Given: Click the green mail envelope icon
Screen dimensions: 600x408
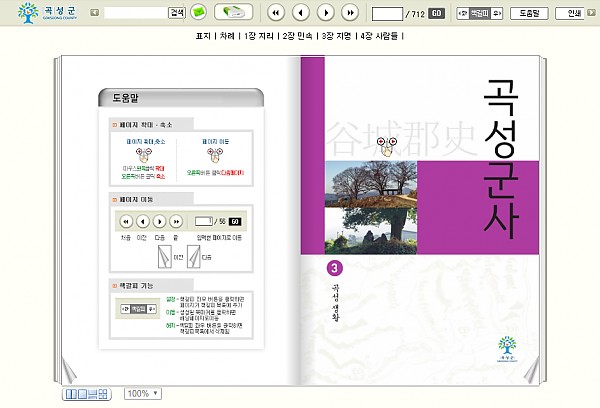Looking at the screenshot, I should tap(198, 12).
